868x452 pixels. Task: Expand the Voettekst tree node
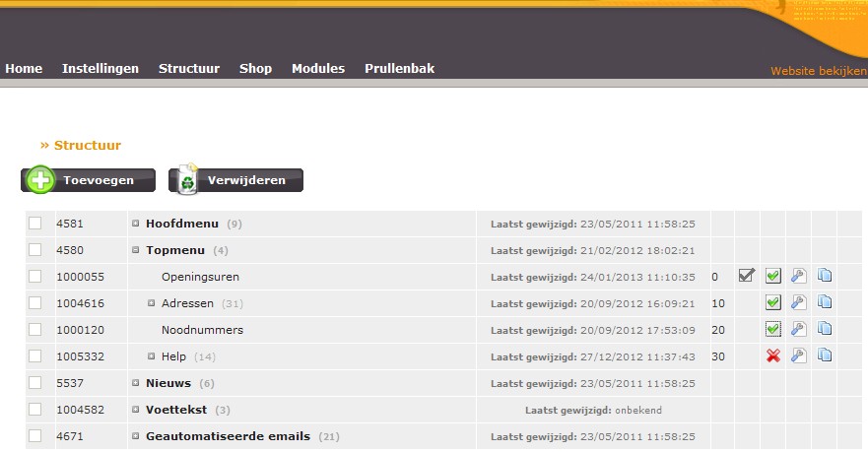[x=135, y=410]
